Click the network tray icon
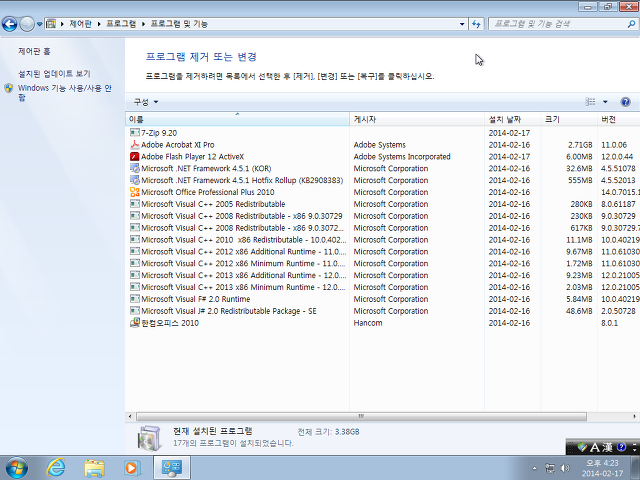Viewport: 640px width, 480px height. [x=550, y=468]
